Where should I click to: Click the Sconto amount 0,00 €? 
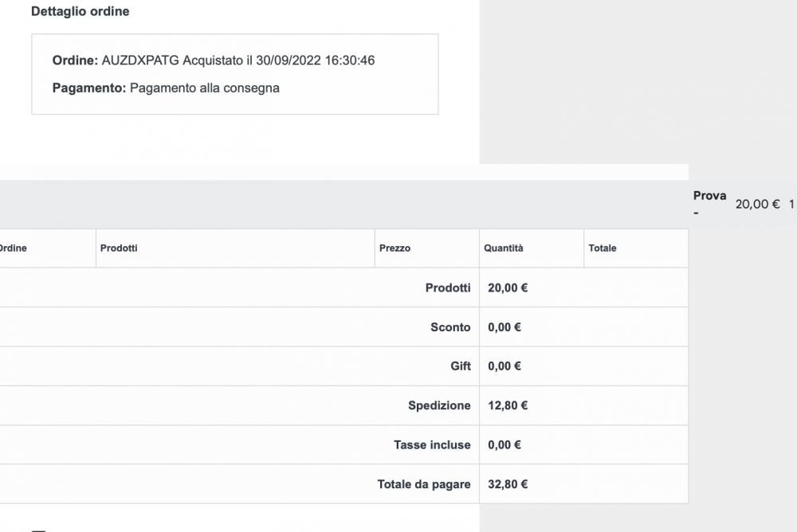pyautogui.click(x=505, y=327)
